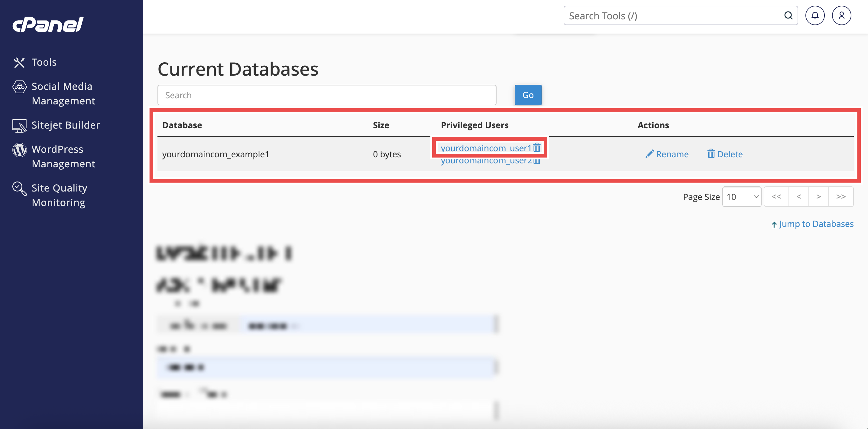The image size is (868, 429).
Task: Click the Go button
Action: [528, 95]
